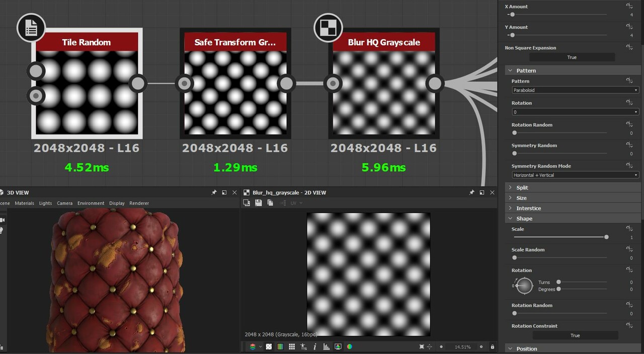The image size is (644, 354).
Task: Click the exposed-parameter icon beside Pattern
Action: click(629, 80)
